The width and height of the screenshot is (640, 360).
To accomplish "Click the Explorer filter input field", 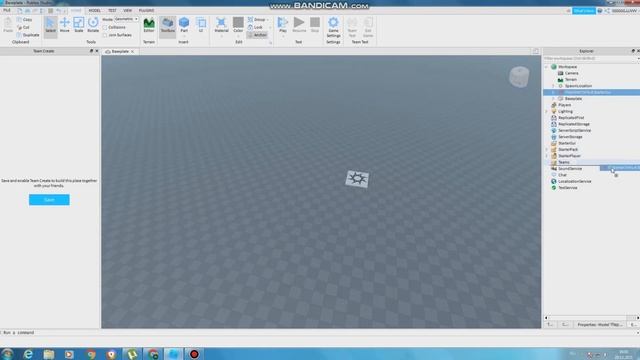I will tap(590, 59).
